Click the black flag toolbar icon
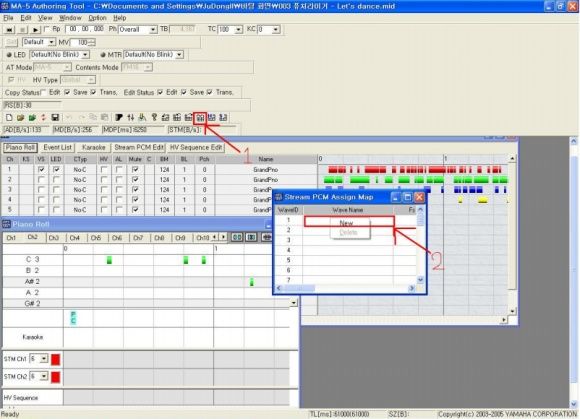Screen dimensions: 580x419 [119, 118]
